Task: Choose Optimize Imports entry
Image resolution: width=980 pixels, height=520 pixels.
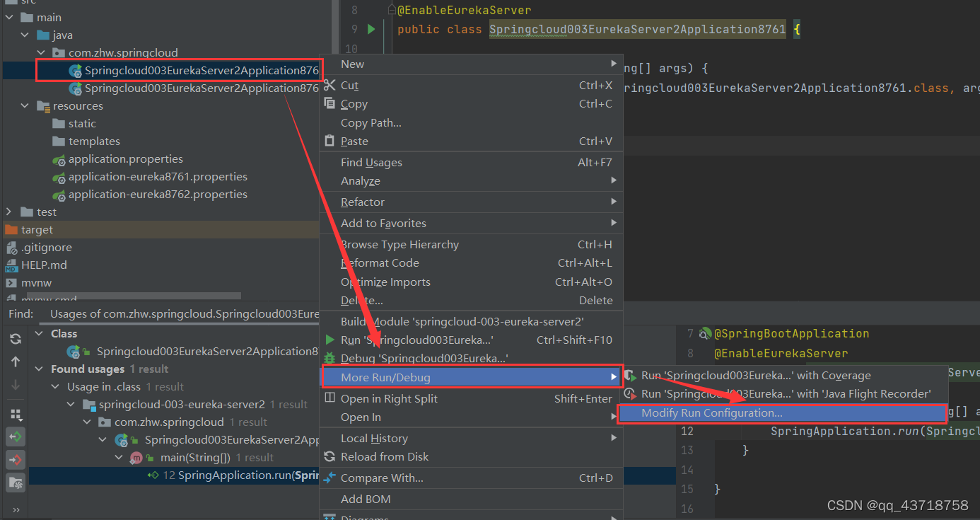Action: [471, 282]
